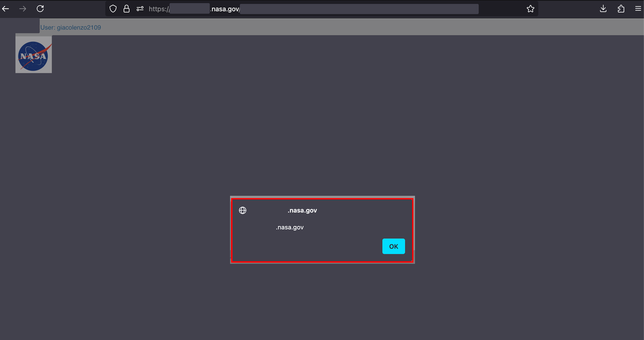Viewport: 644px width, 340px height.
Task: Dismiss the alert with OK
Action: [394, 246]
